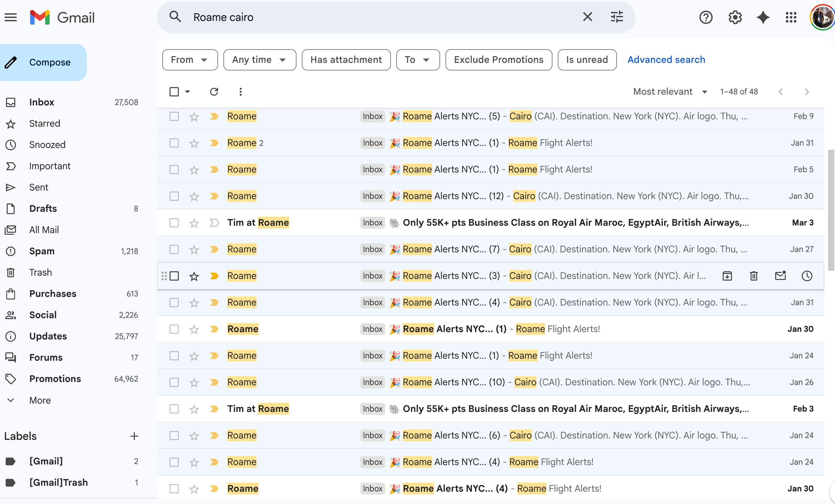Open Gmail settings gear

735,17
